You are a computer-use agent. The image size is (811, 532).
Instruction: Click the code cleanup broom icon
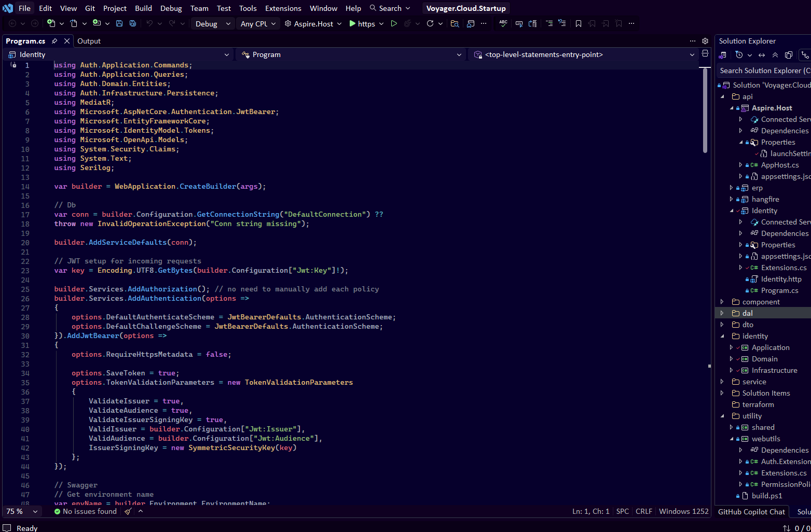point(128,511)
